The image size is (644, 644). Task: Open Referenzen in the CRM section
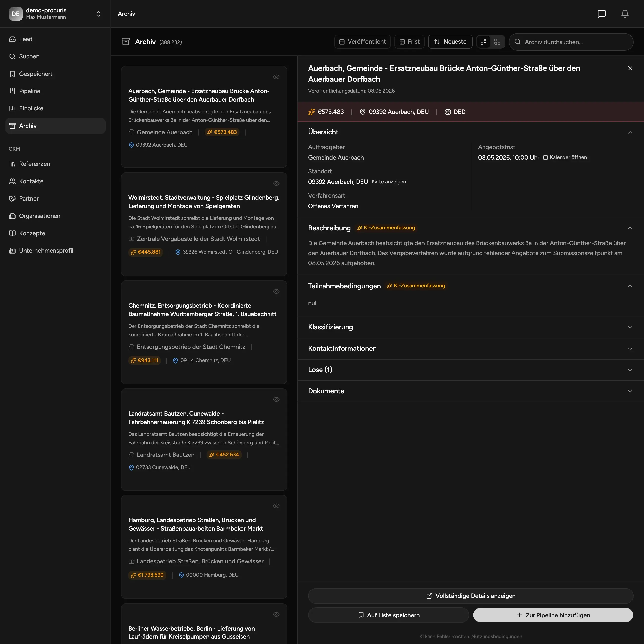tap(55, 164)
